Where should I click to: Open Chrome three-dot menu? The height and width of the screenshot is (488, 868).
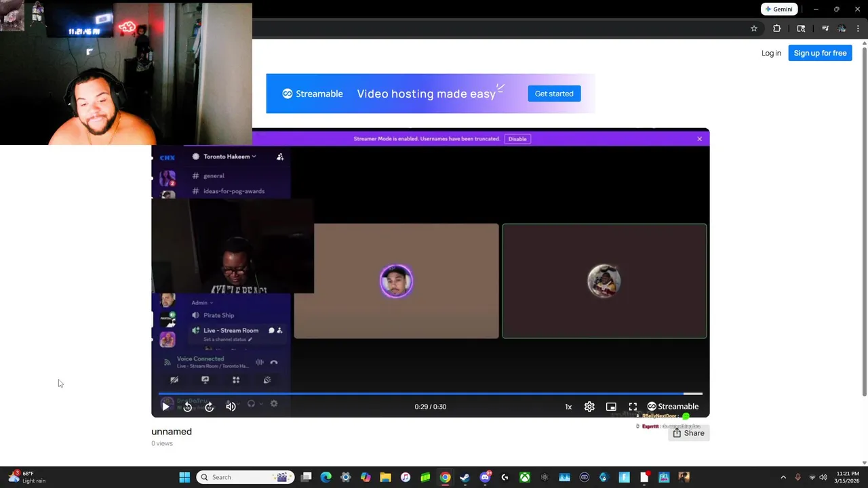858,28
